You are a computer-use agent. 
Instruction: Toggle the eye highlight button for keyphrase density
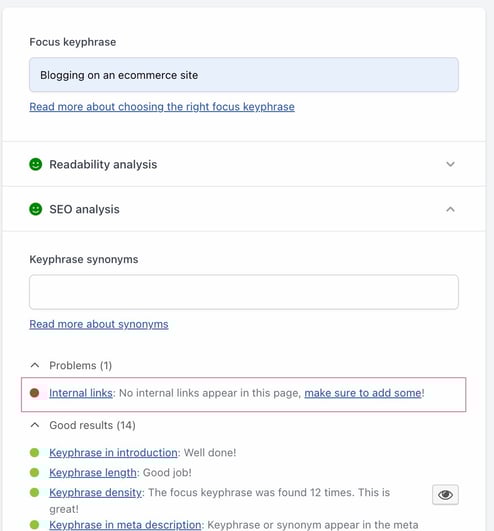pos(445,495)
